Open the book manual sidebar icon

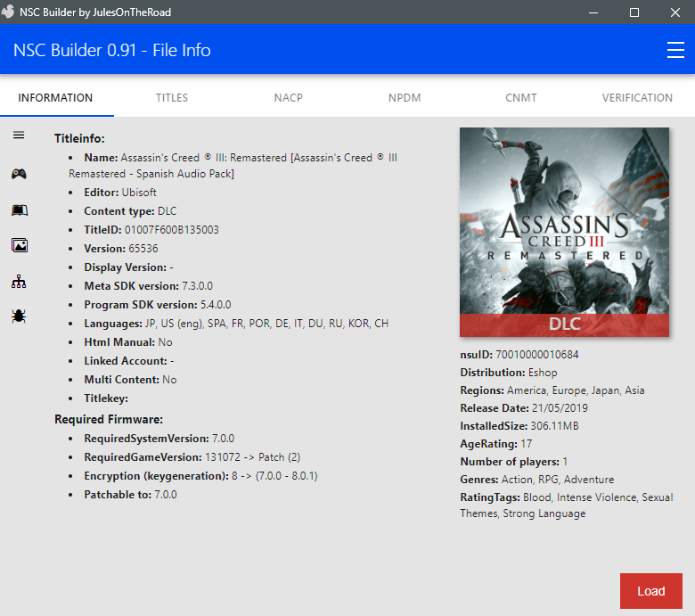(19, 210)
